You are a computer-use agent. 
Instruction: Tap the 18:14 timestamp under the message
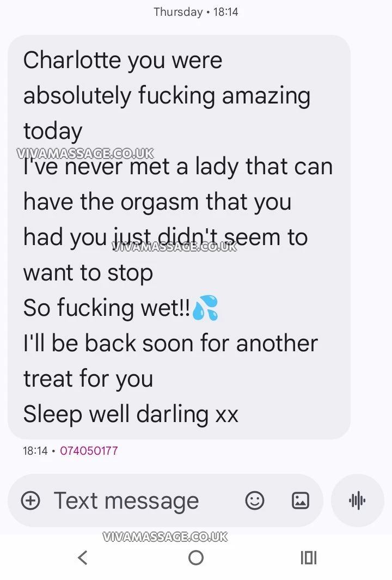point(35,450)
